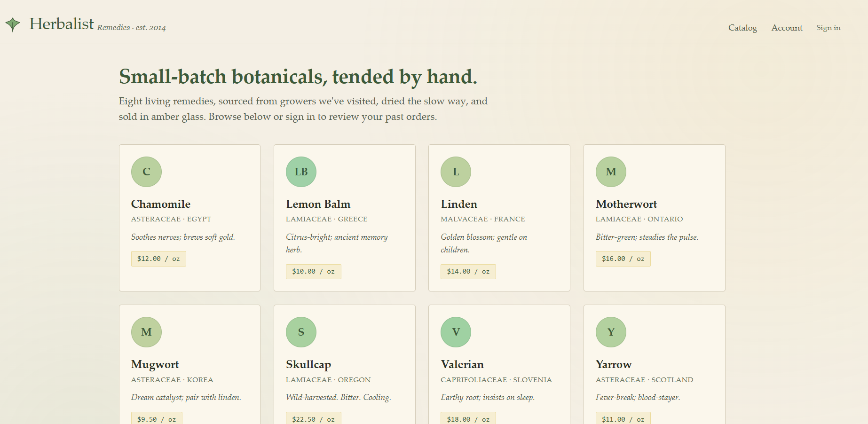Click the Herbalist site title
Image resolution: width=868 pixels, height=424 pixels.
[x=62, y=24]
